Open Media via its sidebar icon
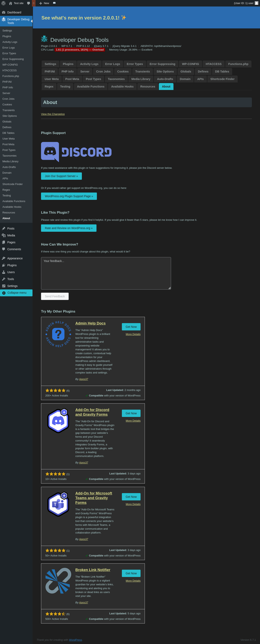The height and width of the screenshot is (644, 260). point(4,236)
